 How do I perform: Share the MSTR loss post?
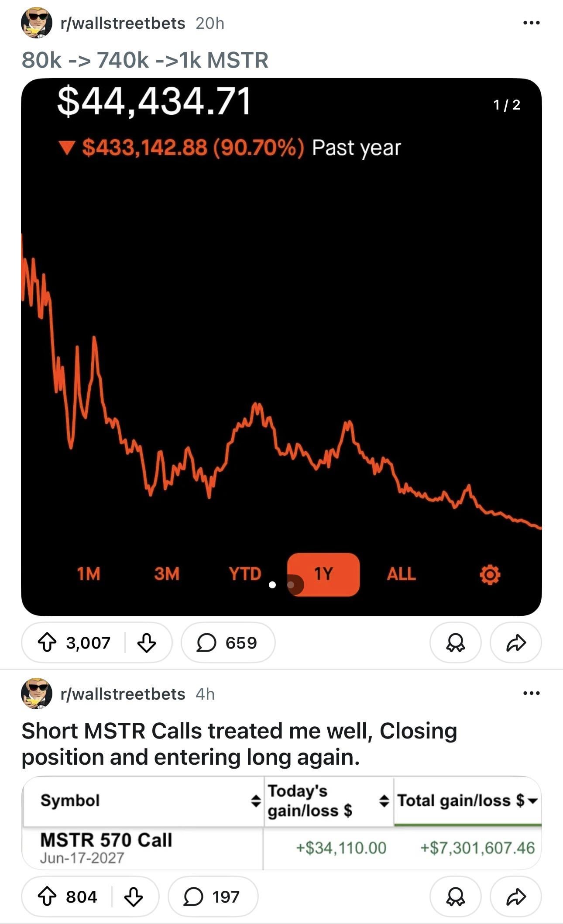pos(516,642)
